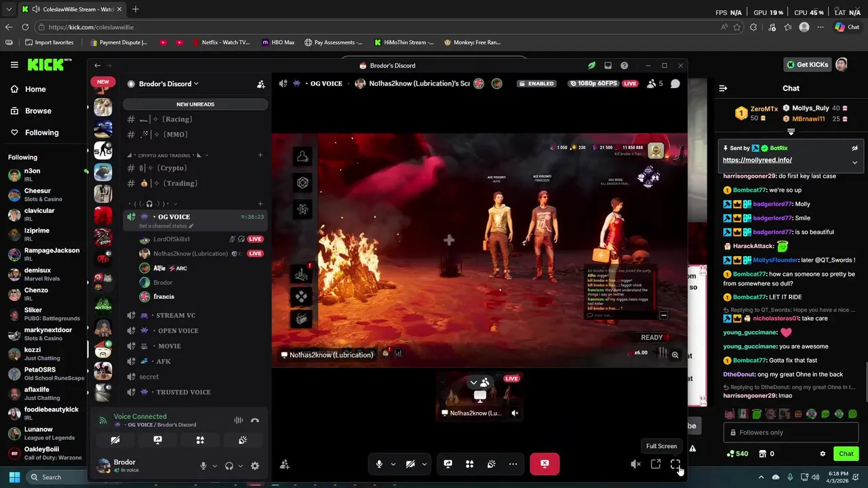The image size is (868, 488).
Task: Click the Full Screen icon
Action: [675, 464]
